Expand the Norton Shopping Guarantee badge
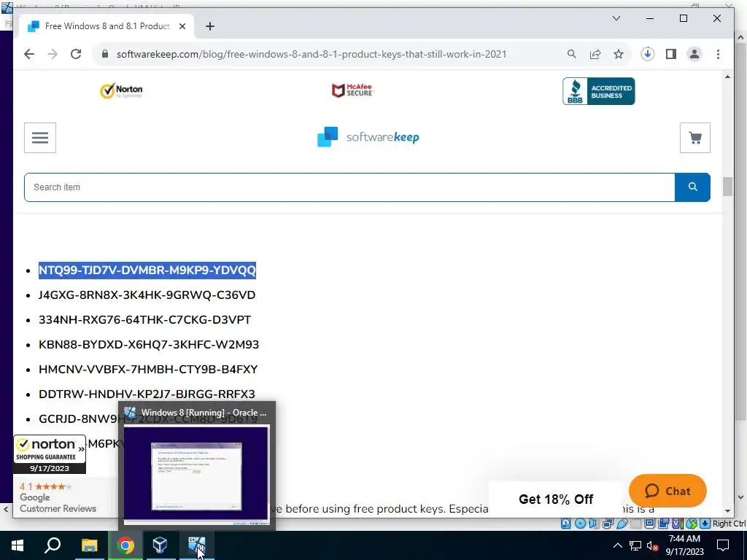747x560 pixels. point(50,454)
